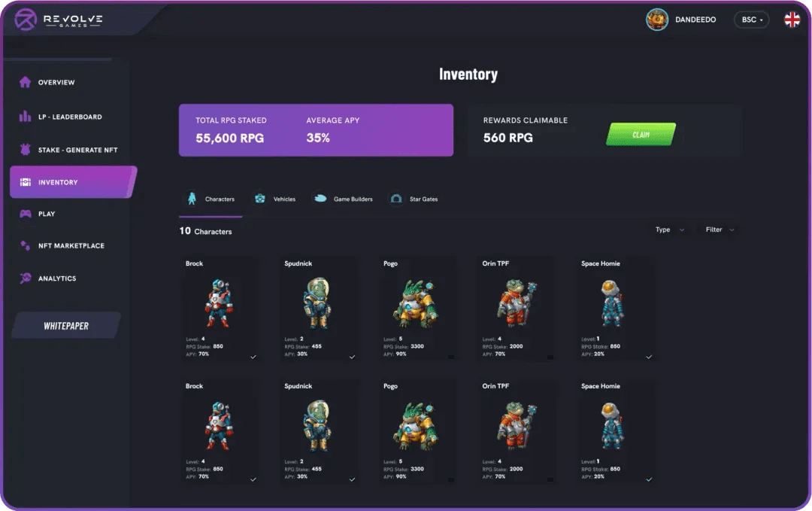Expand the Type dropdown

670,230
